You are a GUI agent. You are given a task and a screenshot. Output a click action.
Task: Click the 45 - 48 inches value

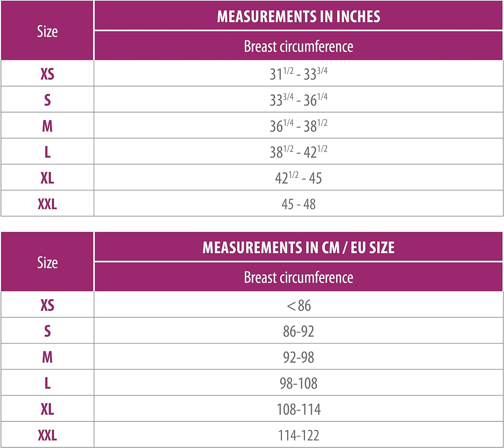tap(298, 204)
